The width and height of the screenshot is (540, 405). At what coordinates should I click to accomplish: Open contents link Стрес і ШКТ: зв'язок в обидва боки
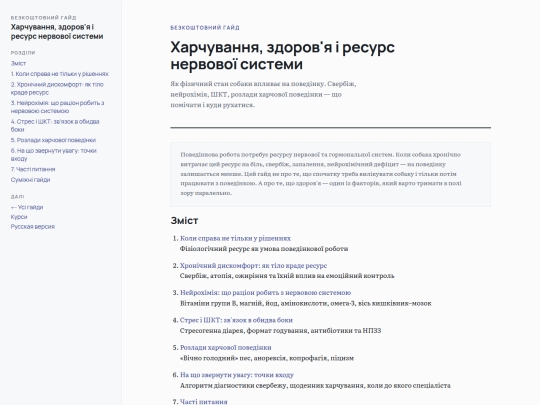[236, 320]
